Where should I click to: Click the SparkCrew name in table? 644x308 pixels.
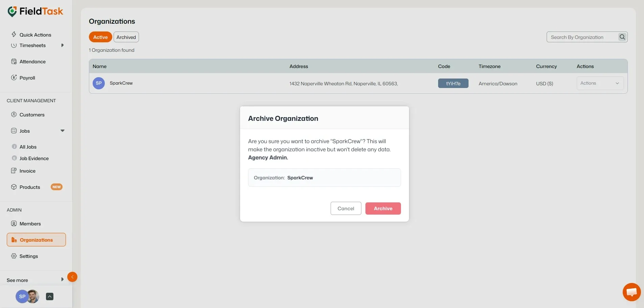(121, 83)
